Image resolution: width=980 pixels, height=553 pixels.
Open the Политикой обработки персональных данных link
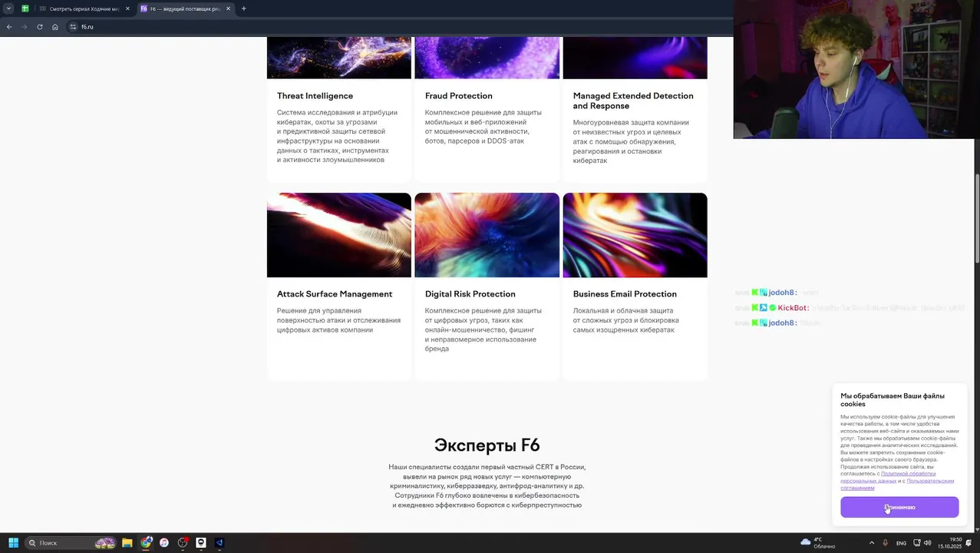[888, 477]
